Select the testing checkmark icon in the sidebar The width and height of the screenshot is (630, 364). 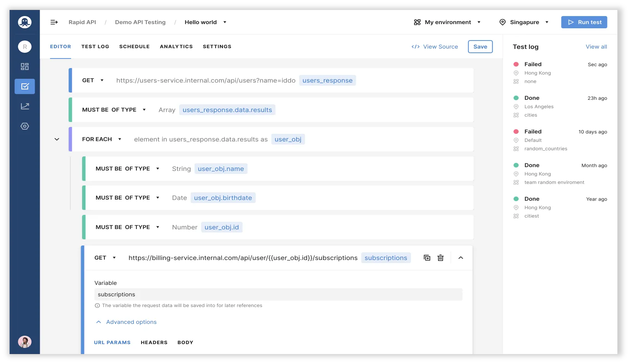(x=25, y=86)
